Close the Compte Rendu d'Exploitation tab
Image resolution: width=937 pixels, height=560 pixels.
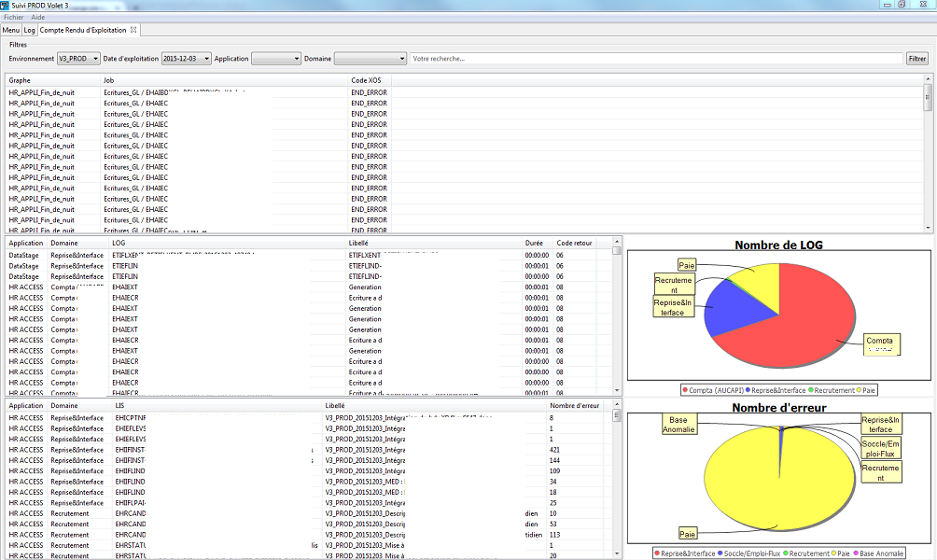pyautogui.click(x=133, y=30)
